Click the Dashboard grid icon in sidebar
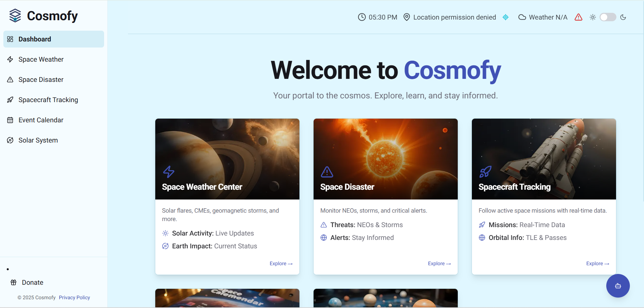This screenshot has width=644, height=308. pyautogui.click(x=10, y=39)
